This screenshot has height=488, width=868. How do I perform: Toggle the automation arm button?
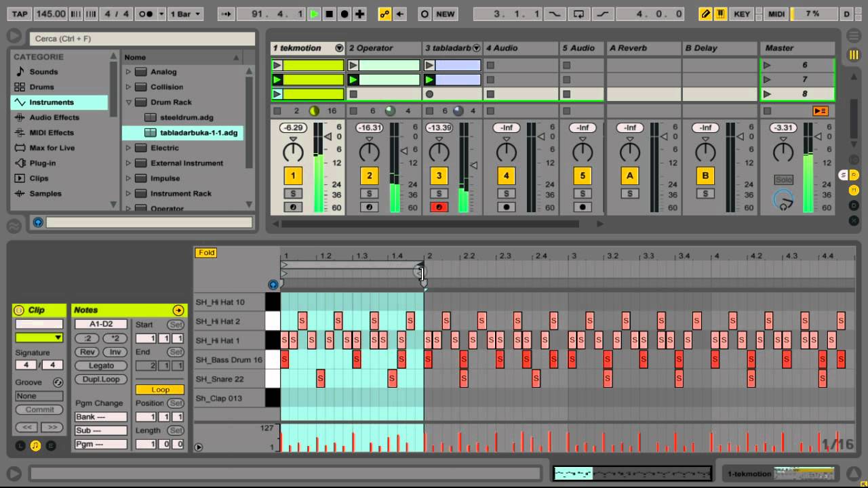385,14
